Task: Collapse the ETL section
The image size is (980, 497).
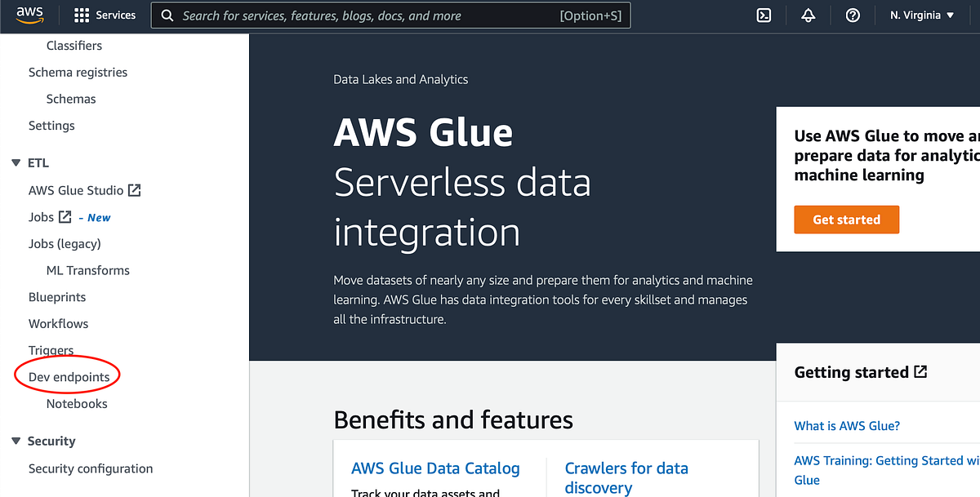Action: (15, 162)
